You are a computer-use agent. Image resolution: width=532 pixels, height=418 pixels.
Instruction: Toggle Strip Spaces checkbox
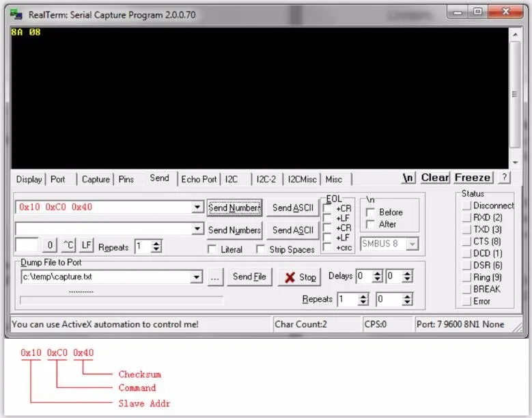261,249
